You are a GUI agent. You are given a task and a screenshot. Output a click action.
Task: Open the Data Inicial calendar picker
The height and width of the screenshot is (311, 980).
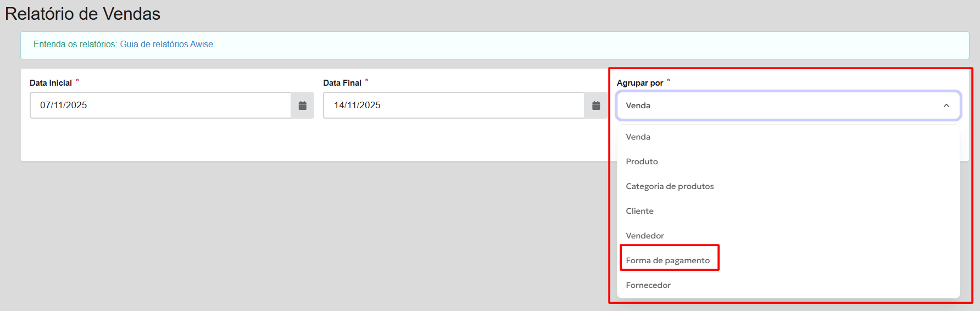302,105
